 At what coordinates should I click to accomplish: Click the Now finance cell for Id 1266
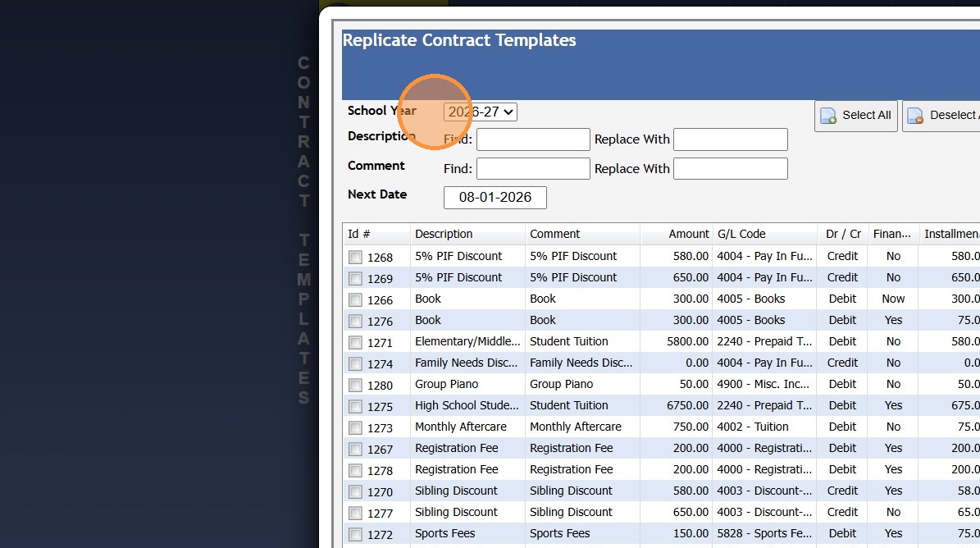click(x=893, y=299)
